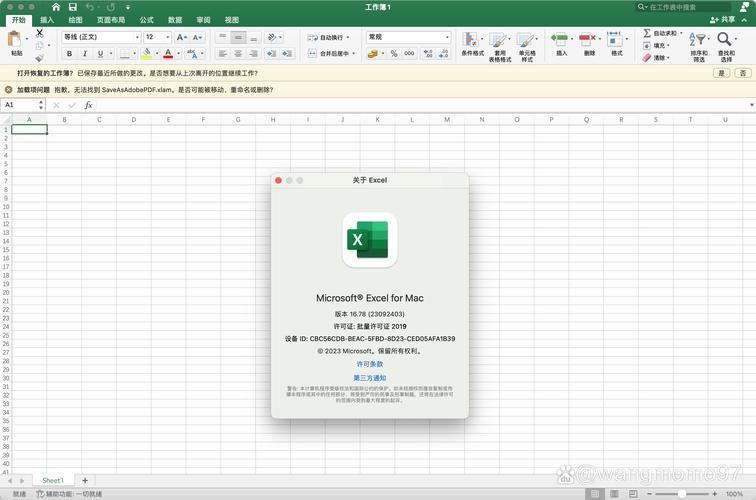The image size is (756, 500).
Task: Expand the Name Box stepper for cell A1
Action: pyautogui.click(x=40, y=105)
